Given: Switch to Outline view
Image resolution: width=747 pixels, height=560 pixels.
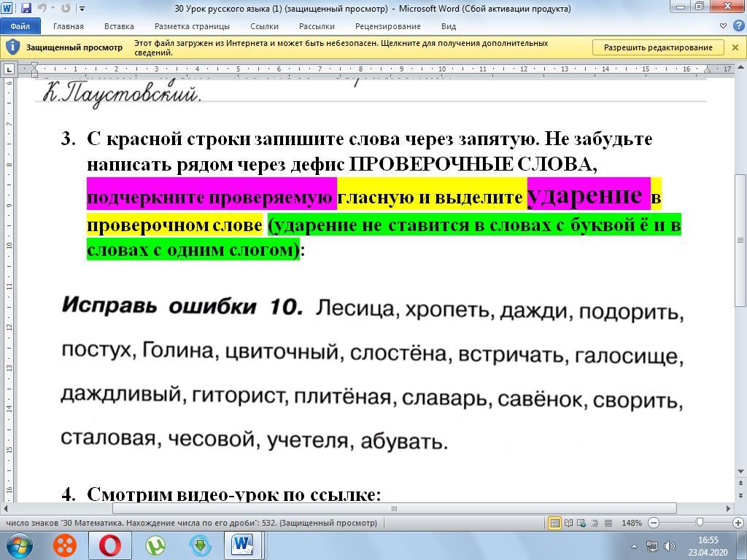Looking at the screenshot, I should pos(595,523).
